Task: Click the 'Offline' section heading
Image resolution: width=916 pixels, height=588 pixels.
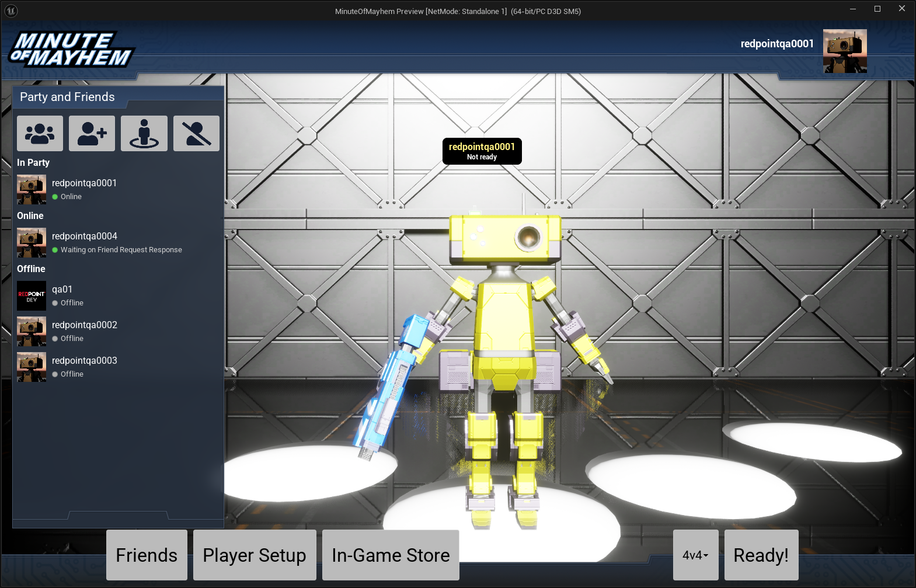Action: point(31,269)
